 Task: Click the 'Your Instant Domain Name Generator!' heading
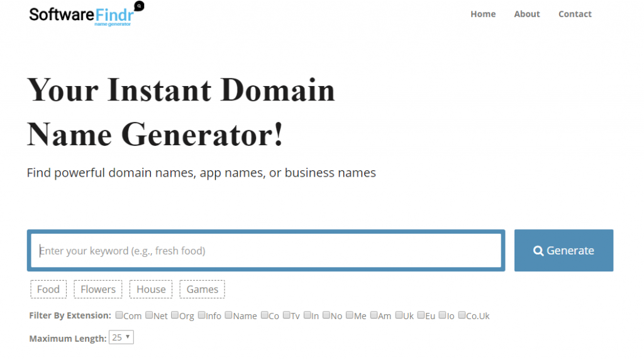click(x=181, y=112)
